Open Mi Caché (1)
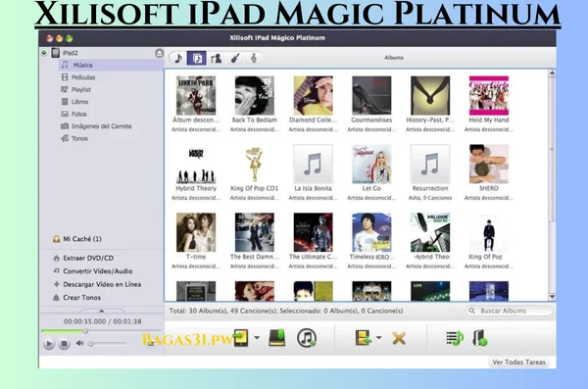Viewport: 588px width, 389px height. pyautogui.click(x=81, y=239)
